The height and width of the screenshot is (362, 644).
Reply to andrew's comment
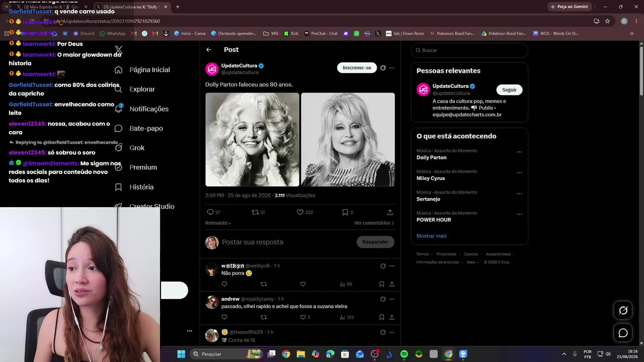[x=224, y=317]
